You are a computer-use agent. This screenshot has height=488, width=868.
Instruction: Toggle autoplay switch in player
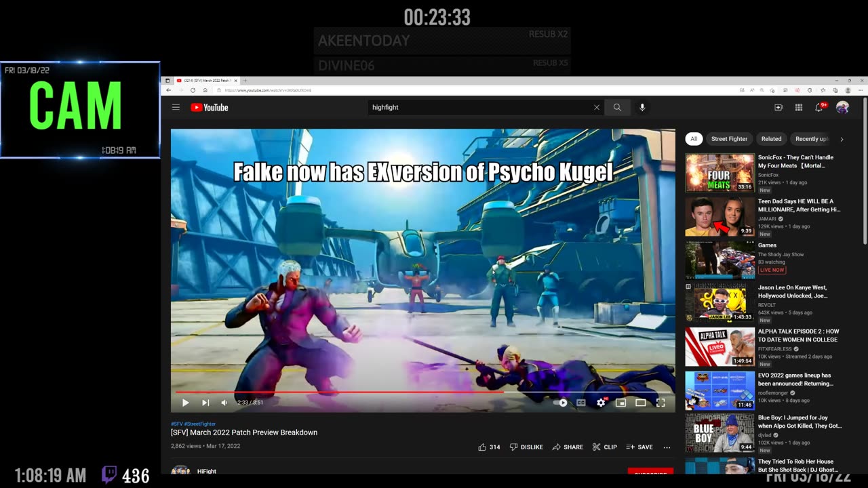point(560,403)
